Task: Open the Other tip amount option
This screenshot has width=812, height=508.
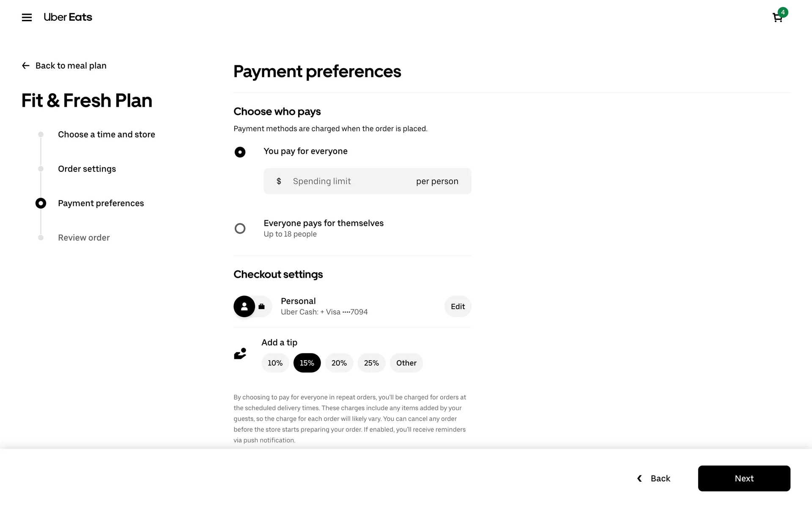Action: [406, 363]
